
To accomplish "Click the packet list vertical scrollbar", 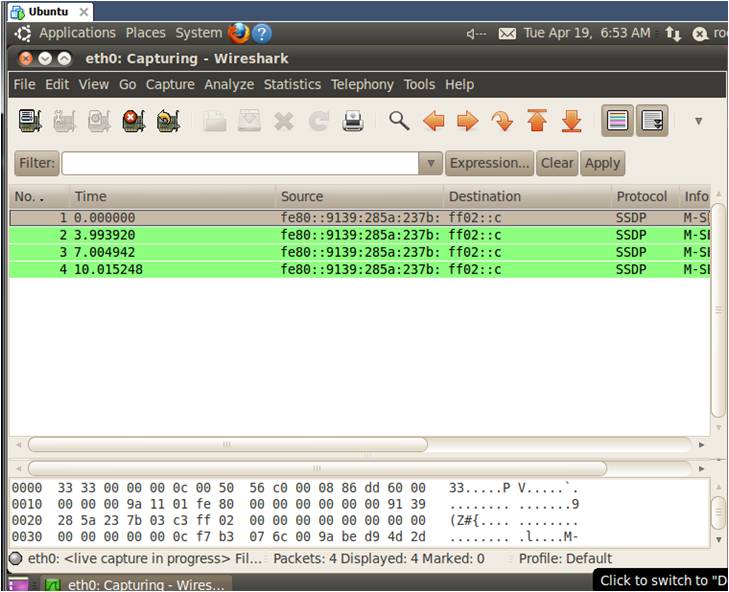I will pyautogui.click(x=719, y=310).
